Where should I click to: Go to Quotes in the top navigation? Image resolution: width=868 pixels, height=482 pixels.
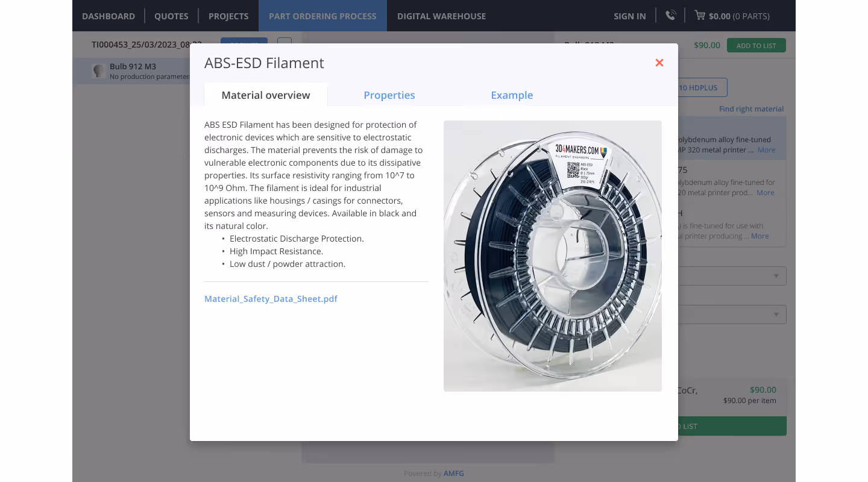(x=171, y=16)
